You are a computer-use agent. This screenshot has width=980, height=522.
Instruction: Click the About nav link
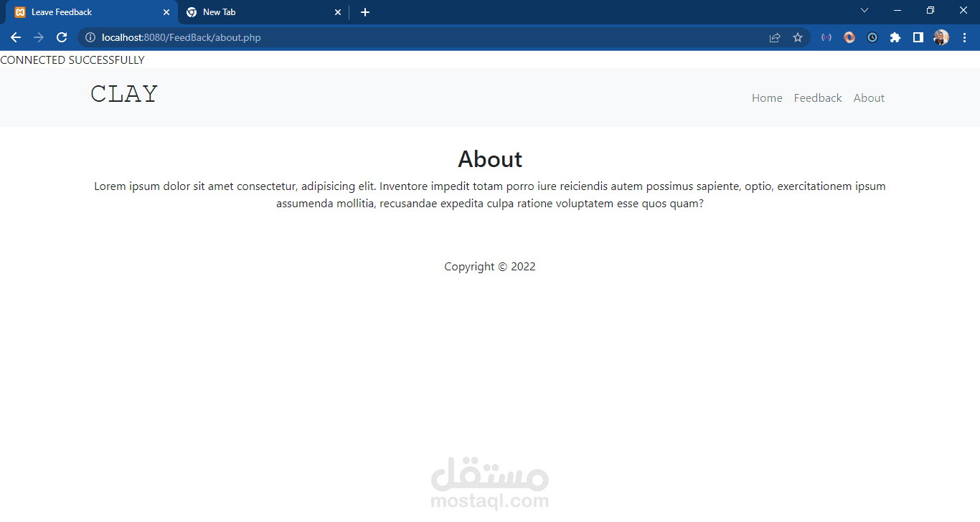pos(869,98)
